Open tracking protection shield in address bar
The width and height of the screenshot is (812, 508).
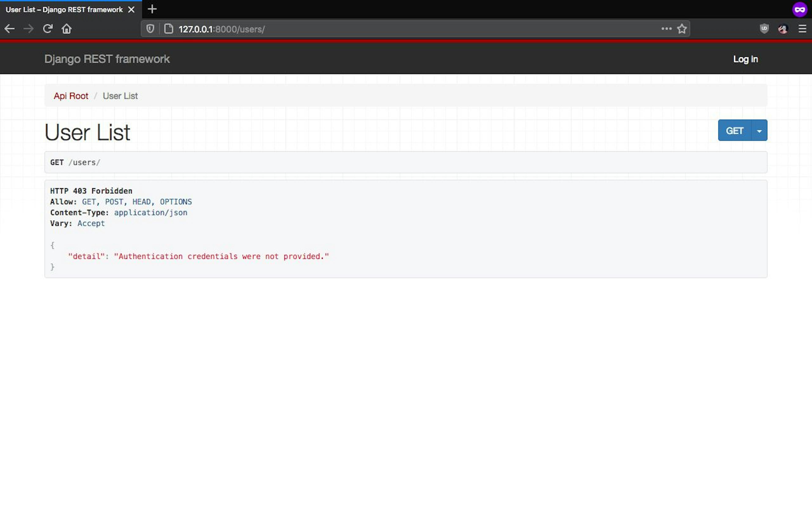pyautogui.click(x=150, y=29)
